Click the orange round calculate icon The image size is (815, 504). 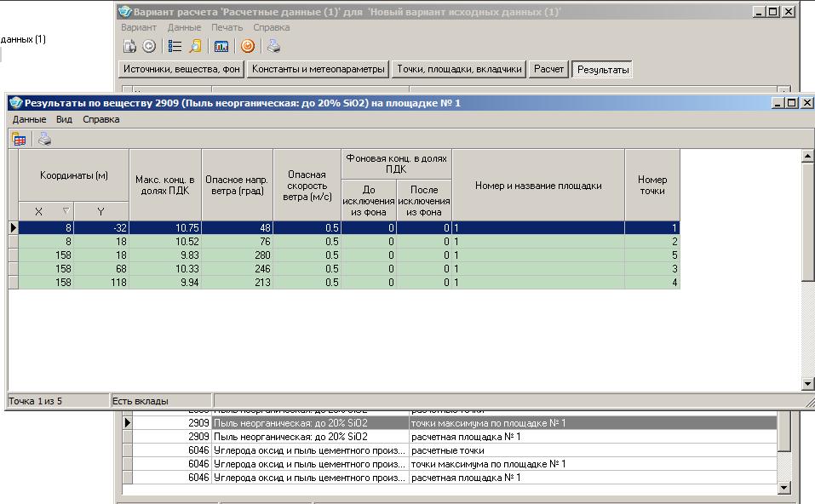248,47
